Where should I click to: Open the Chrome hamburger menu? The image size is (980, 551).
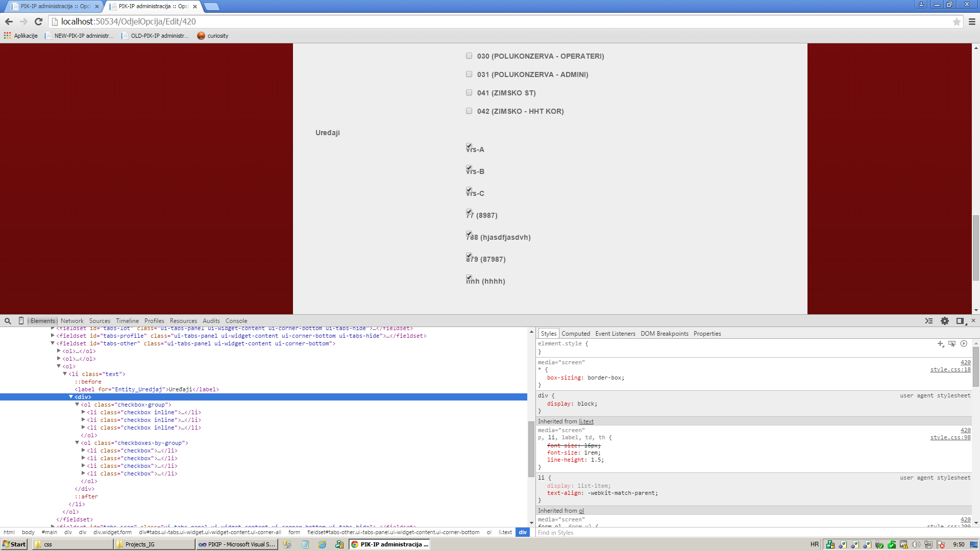coord(972,21)
